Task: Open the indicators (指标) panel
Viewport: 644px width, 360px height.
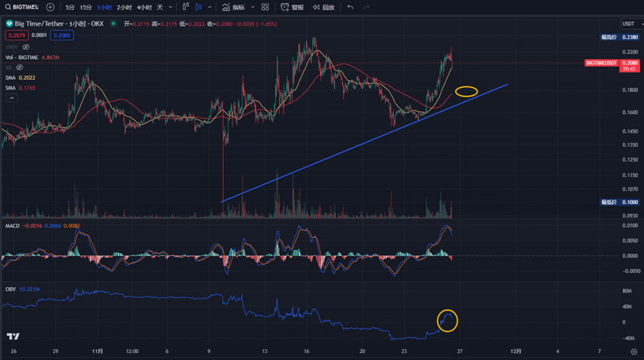Action: click(233, 7)
